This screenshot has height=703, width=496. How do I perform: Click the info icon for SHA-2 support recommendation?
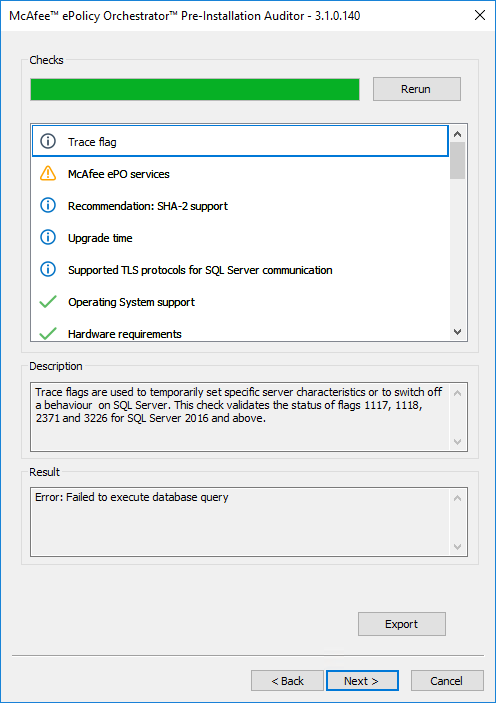48,205
